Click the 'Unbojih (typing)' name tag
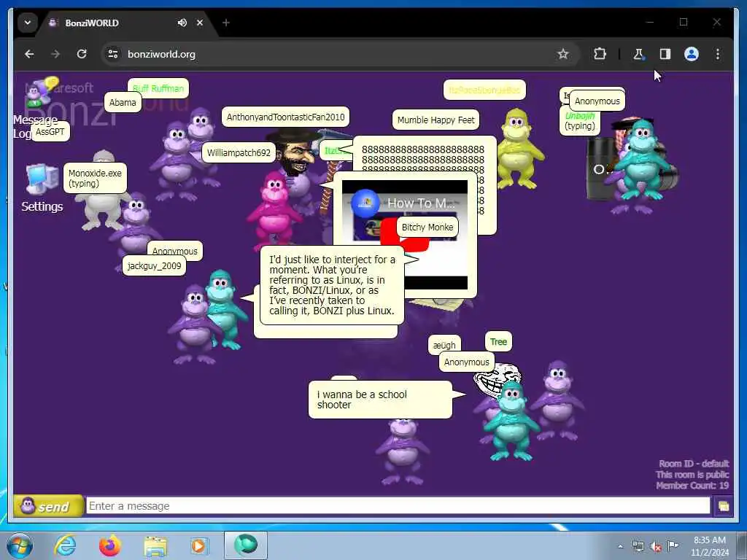This screenshot has width=747, height=560. 579,121
